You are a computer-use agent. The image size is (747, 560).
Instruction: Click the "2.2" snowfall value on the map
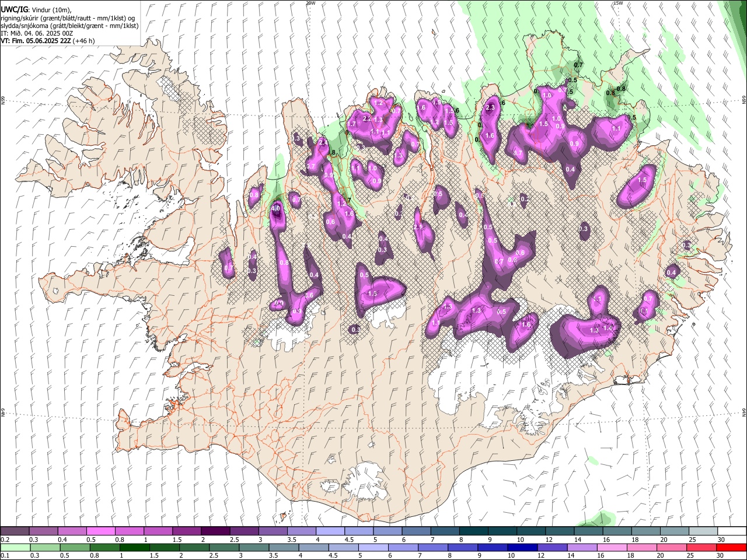point(366,118)
